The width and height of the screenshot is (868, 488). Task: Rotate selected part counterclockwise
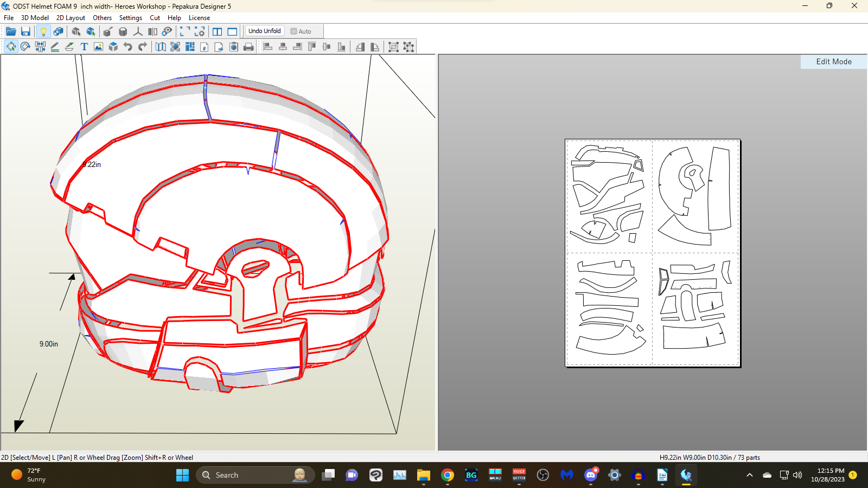pyautogui.click(x=360, y=47)
